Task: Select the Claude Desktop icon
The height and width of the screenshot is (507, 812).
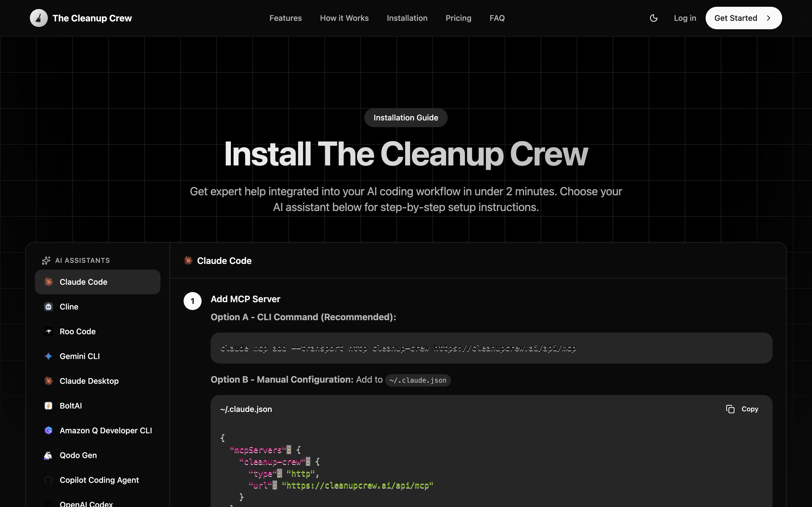Action: click(x=48, y=381)
